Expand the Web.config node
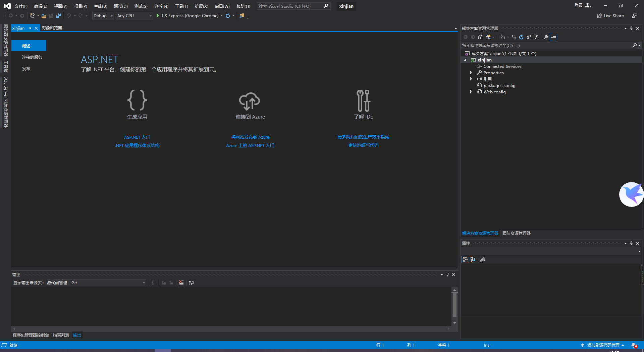 coord(471,92)
